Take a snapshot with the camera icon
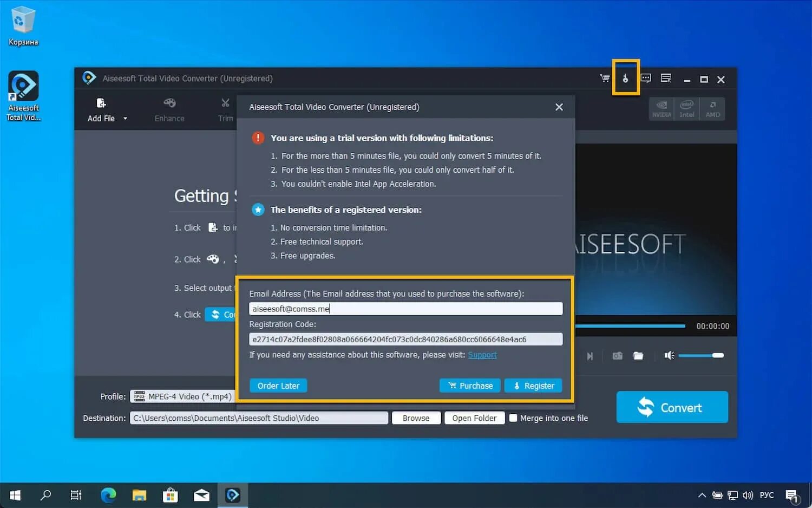This screenshot has height=508, width=812. 617,356
